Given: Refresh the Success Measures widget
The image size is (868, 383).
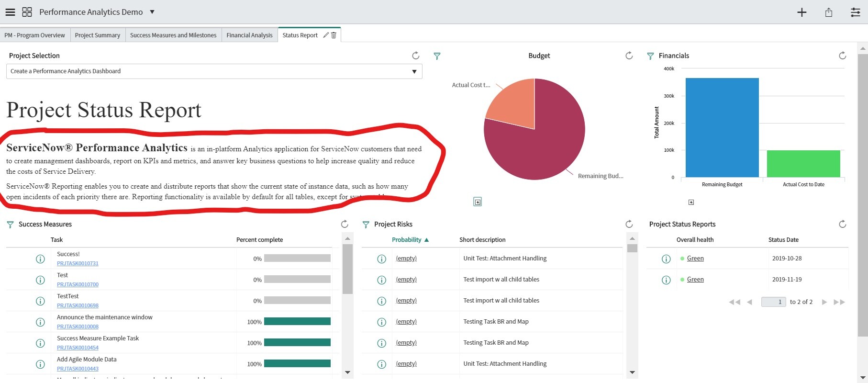Looking at the screenshot, I should click(x=345, y=224).
